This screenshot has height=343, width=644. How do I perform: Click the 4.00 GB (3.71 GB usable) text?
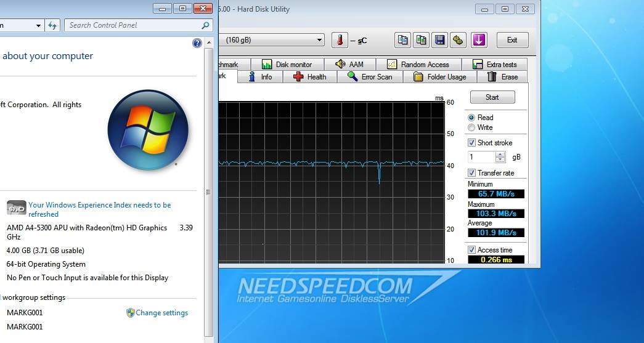click(45, 251)
